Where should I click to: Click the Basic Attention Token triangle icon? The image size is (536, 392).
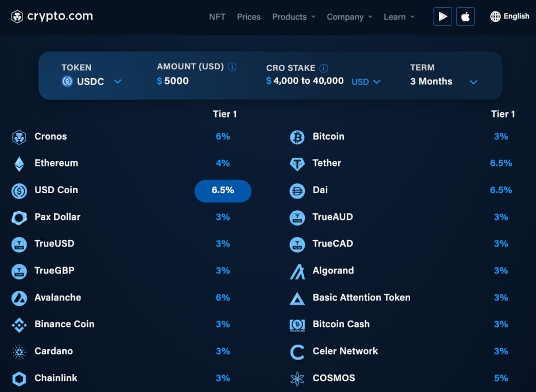point(297,298)
